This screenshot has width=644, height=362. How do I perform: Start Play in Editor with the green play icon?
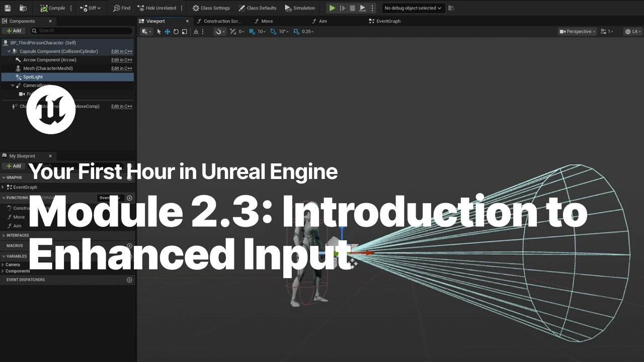332,8
